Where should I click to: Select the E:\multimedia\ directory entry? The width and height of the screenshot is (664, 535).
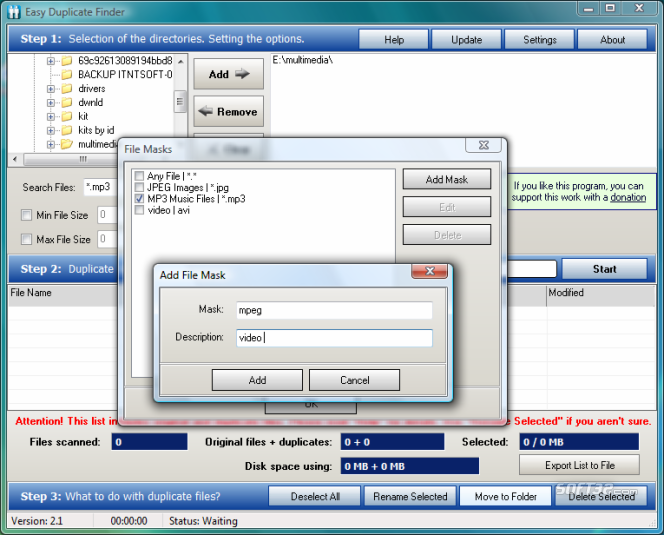point(302,60)
